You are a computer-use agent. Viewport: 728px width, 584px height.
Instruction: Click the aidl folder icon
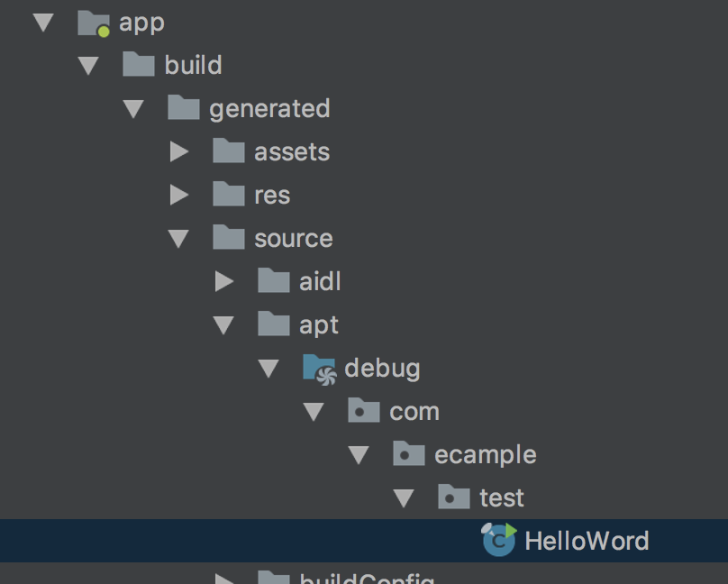(x=274, y=281)
